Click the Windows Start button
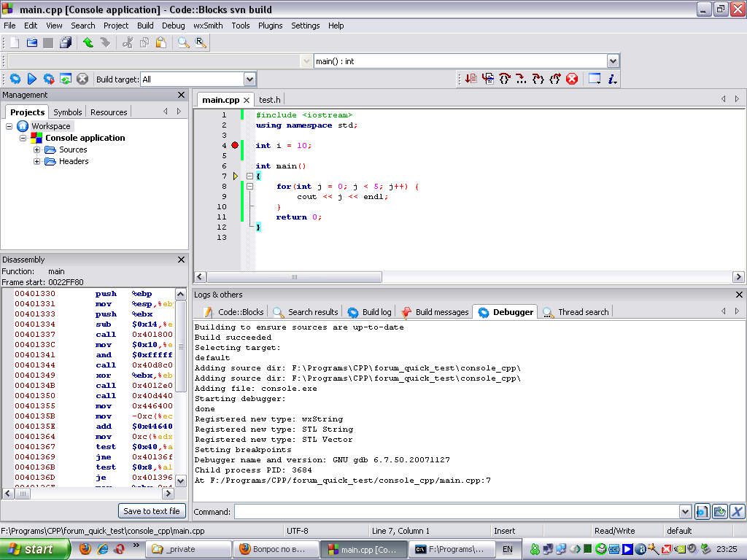This screenshot has height=560, width=747. click(34, 549)
